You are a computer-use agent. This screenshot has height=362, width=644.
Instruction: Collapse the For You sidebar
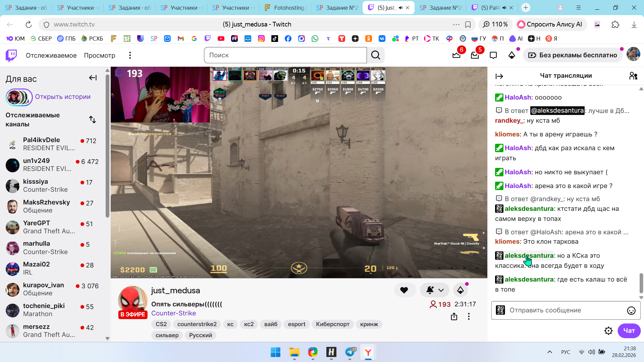coord(93,78)
